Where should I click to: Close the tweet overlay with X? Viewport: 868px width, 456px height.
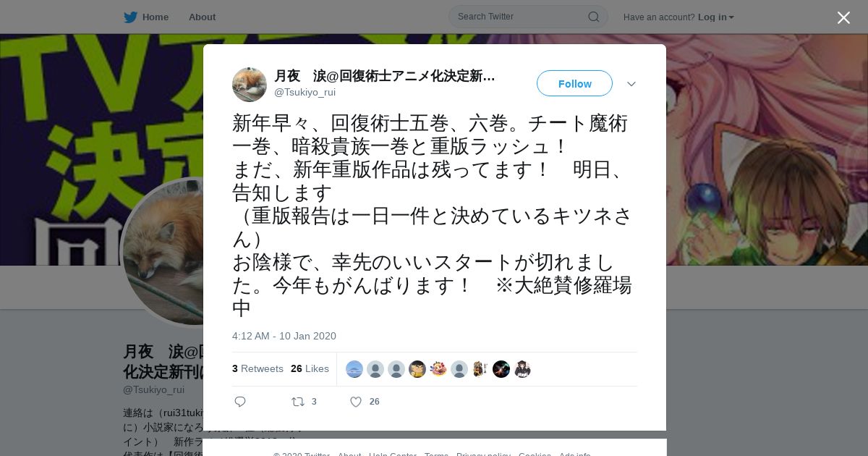point(843,17)
